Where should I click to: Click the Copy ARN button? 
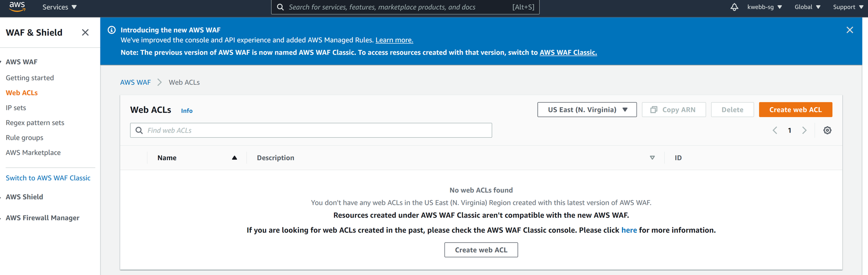pyautogui.click(x=674, y=109)
